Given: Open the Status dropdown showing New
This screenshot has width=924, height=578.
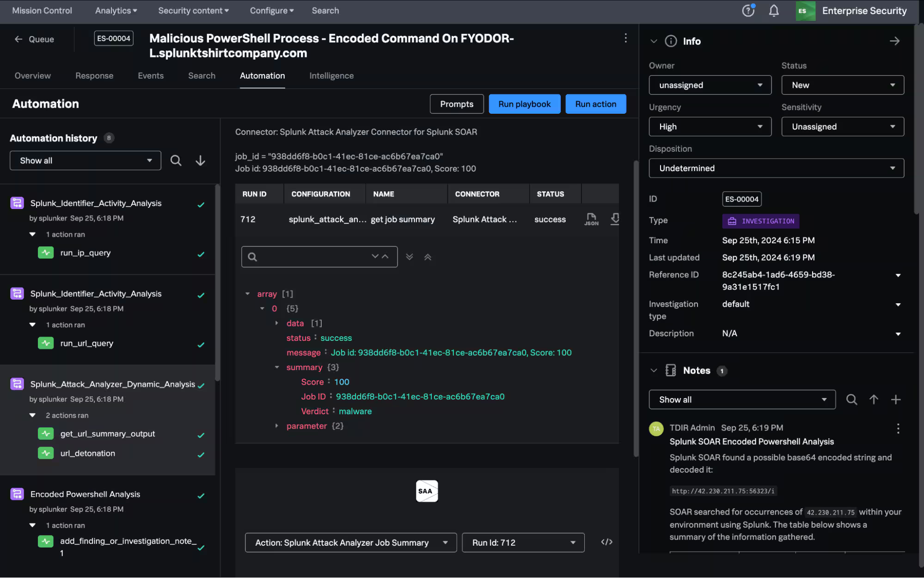Looking at the screenshot, I should 842,85.
